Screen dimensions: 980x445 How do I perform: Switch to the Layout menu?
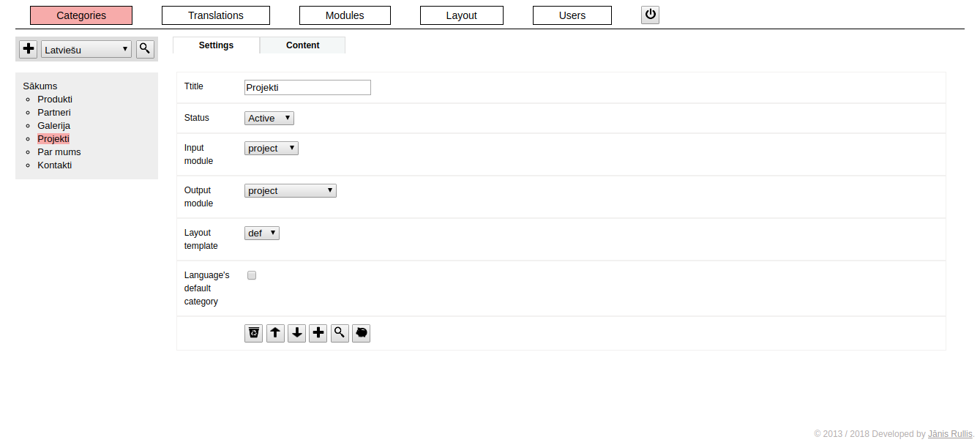[x=462, y=15]
